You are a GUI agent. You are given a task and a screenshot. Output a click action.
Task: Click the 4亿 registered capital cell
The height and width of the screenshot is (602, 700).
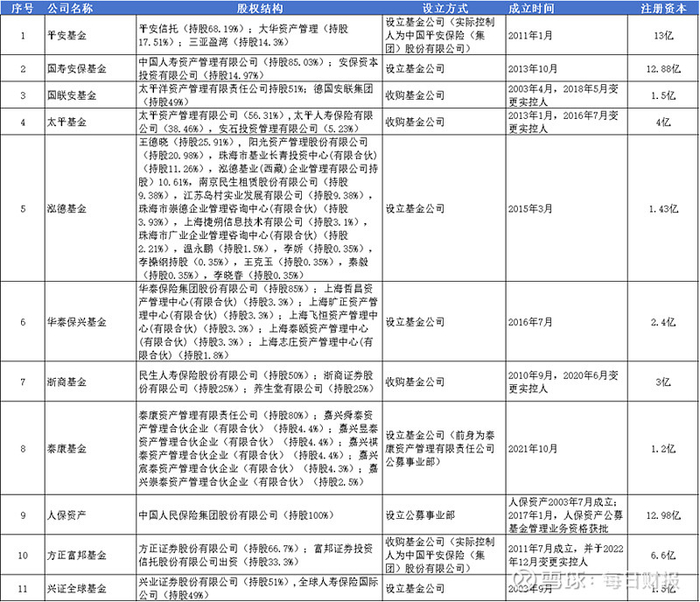pos(663,121)
